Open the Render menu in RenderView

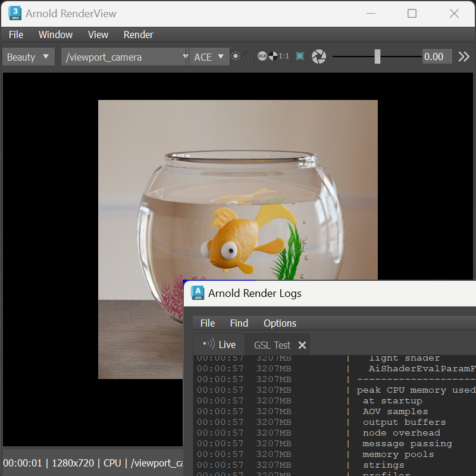pos(139,35)
